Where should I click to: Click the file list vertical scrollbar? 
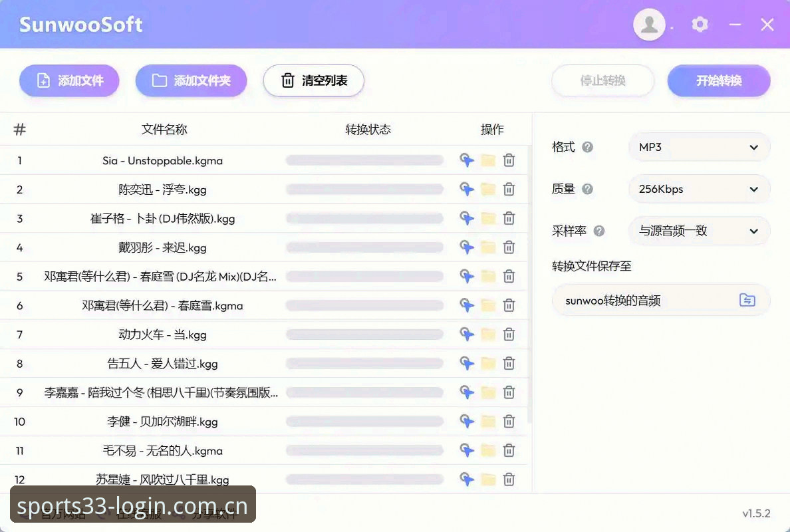tap(529, 285)
